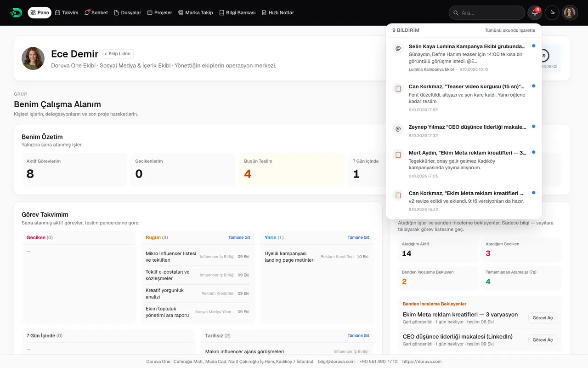The image size is (588, 368).
Task: Go to the Pano tab
Action: pos(40,13)
